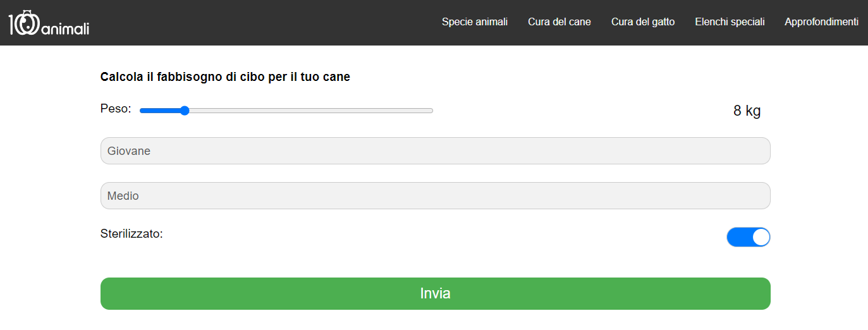Image resolution: width=868 pixels, height=330 pixels.
Task: Open the Approfondimenti link
Action: (x=821, y=22)
